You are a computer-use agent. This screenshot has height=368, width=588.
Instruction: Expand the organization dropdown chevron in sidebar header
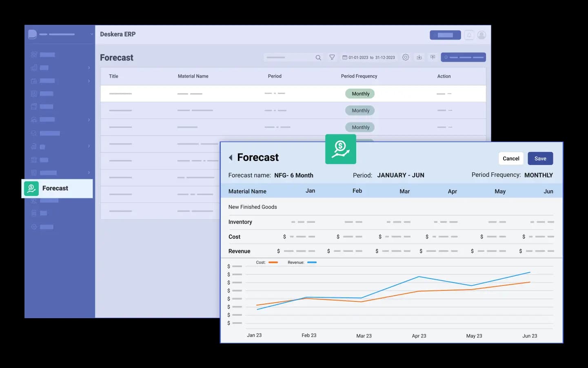point(91,34)
